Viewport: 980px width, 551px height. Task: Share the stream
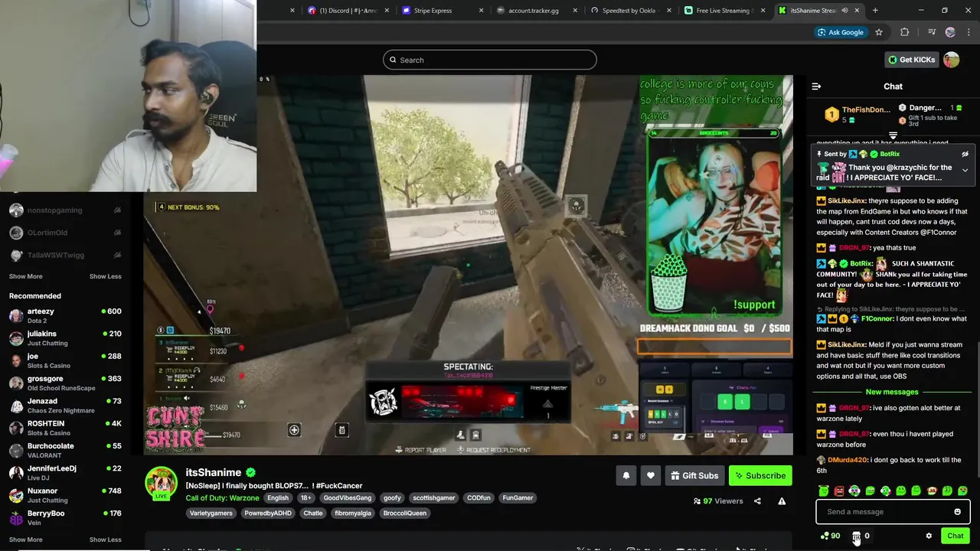[x=757, y=501]
